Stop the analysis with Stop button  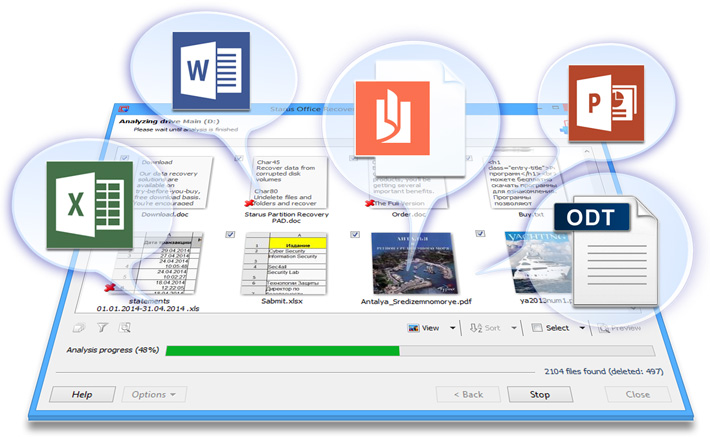pyautogui.click(x=540, y=394)
